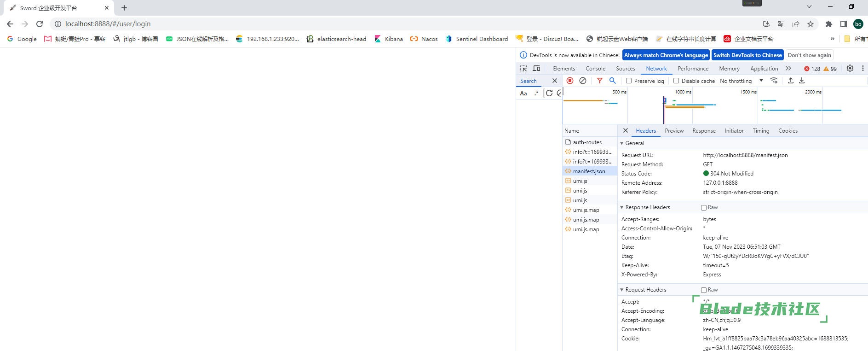Click the share page icon
Image resolution: width=868 pixels, height=351 pixels.
pos(796,24)
